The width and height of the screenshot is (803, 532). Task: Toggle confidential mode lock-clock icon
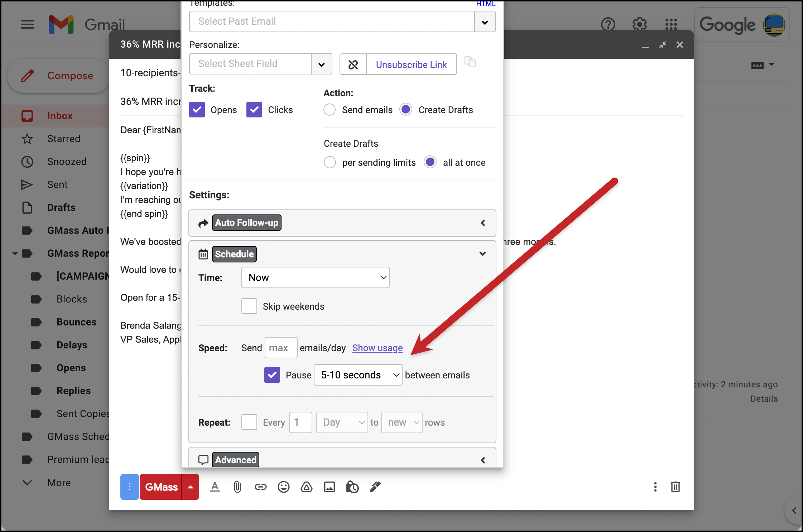click(x=352, y=487)
